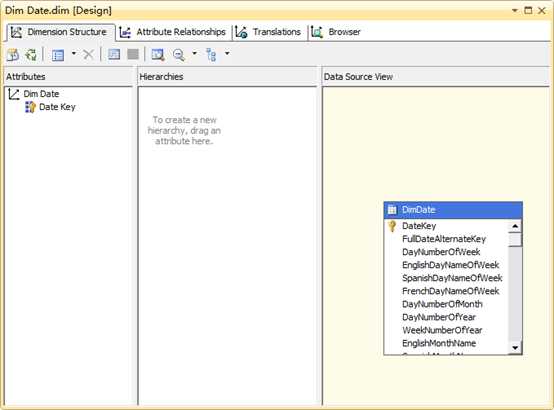
Task: Select the Dim Date node in Attributes
Action: [x=41, y=94]
